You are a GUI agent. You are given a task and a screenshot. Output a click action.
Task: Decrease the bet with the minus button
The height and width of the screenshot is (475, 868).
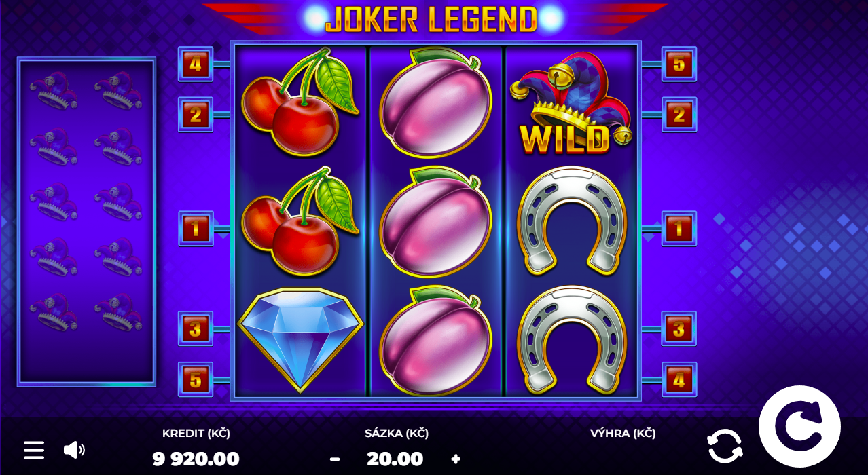pyautogui.click(x=335, y=459)
